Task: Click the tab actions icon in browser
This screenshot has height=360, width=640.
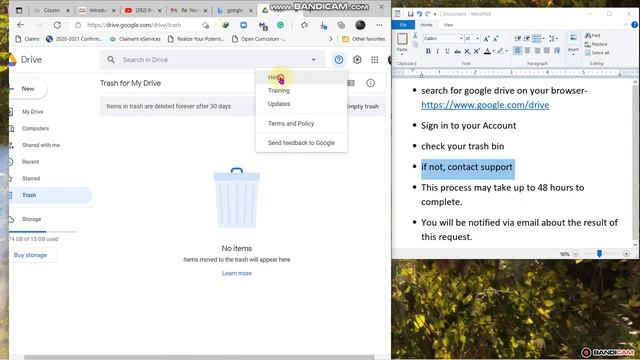Action: (19, 10)
